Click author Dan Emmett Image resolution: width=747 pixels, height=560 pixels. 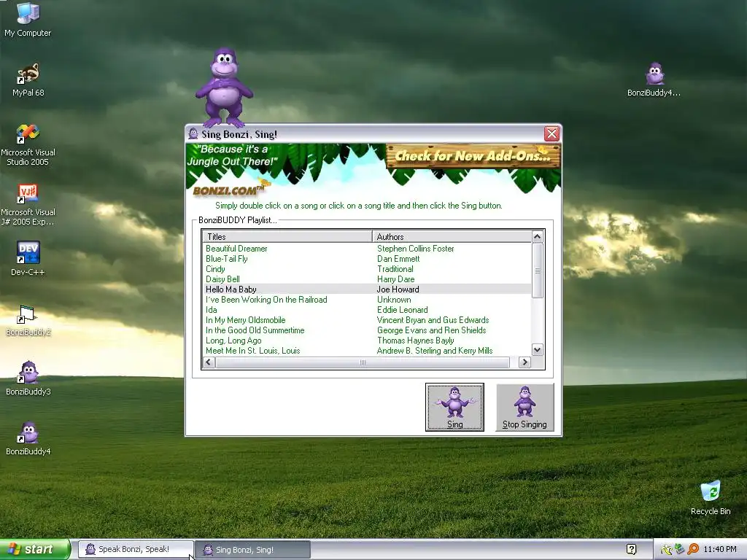pos(398,259)
